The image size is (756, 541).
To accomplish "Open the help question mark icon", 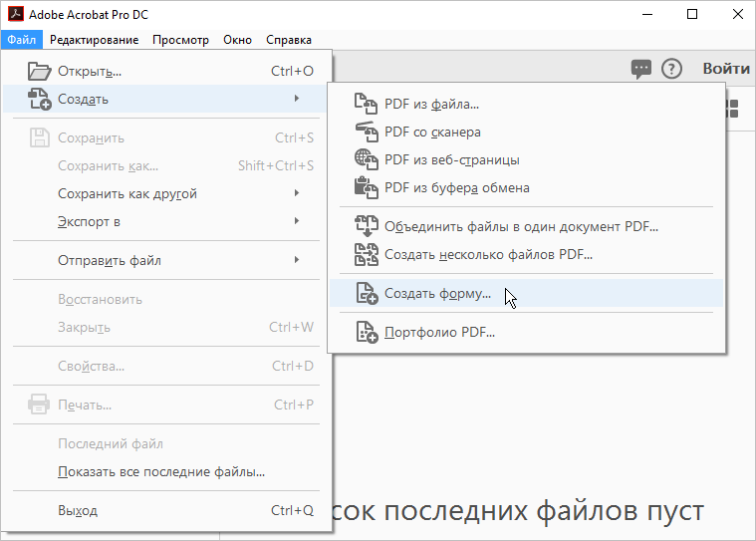I will click(671, 69).
